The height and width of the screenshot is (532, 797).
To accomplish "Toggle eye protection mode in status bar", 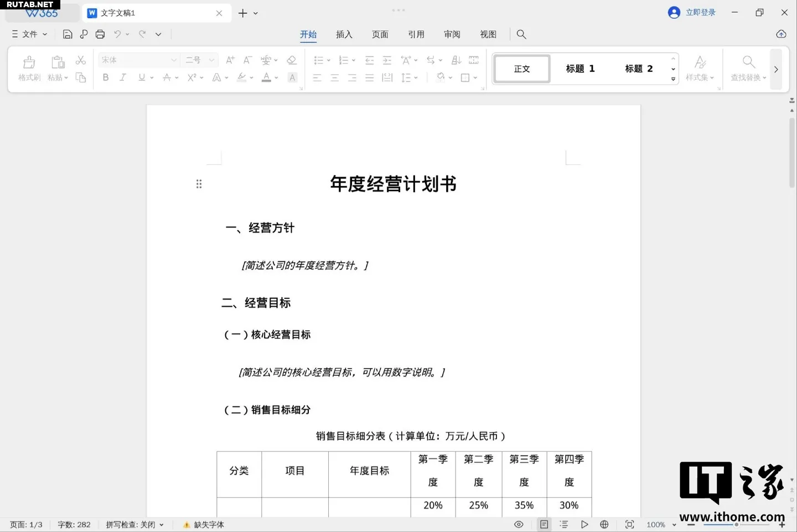I will [519, 524].
